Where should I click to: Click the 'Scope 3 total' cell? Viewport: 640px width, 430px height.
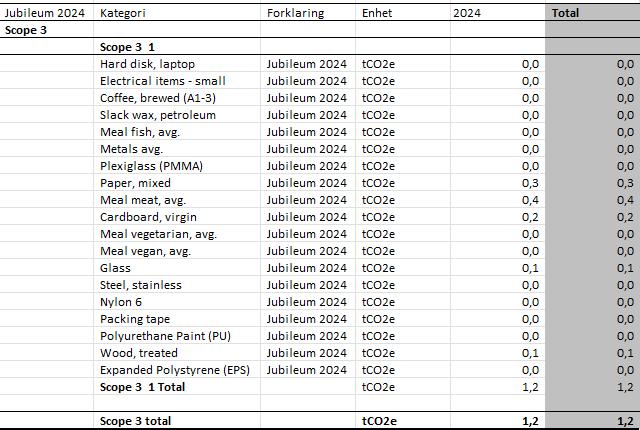point(136,422)
